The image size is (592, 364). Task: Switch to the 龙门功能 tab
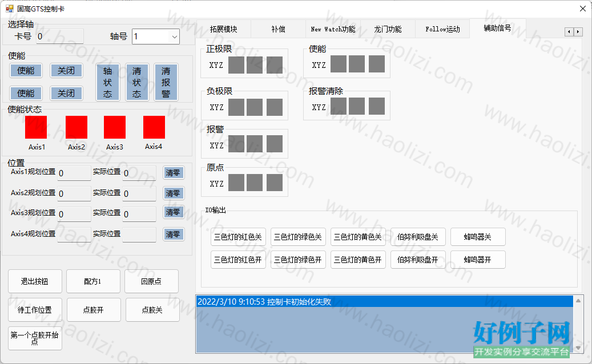coord(388,29)
